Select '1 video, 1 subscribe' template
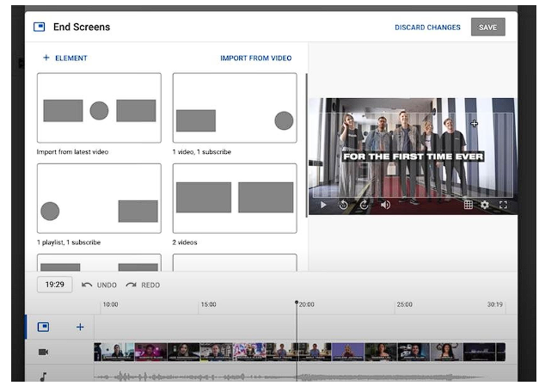 click(x=235, y=107)
